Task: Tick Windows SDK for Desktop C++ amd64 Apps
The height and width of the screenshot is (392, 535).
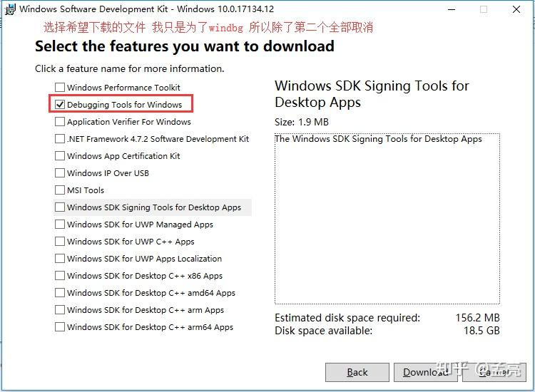Action: 60,293
